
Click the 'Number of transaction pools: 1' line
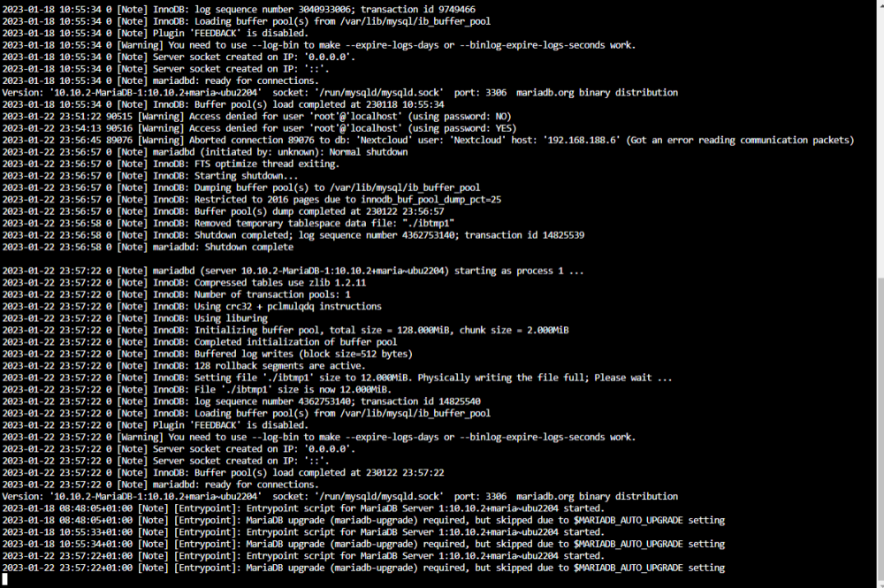[176, 294]
